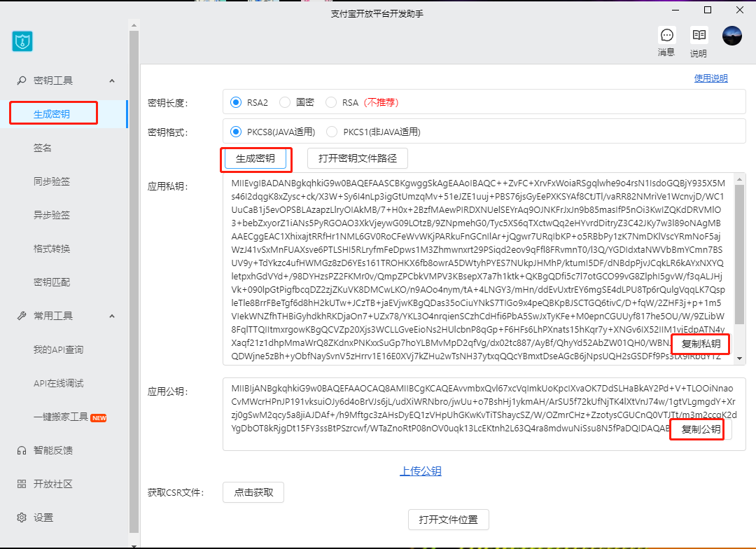Select the 国密 key length option
Image resolution: width=756 pixels, height=549 pixels.
click(x=285, y=102)
